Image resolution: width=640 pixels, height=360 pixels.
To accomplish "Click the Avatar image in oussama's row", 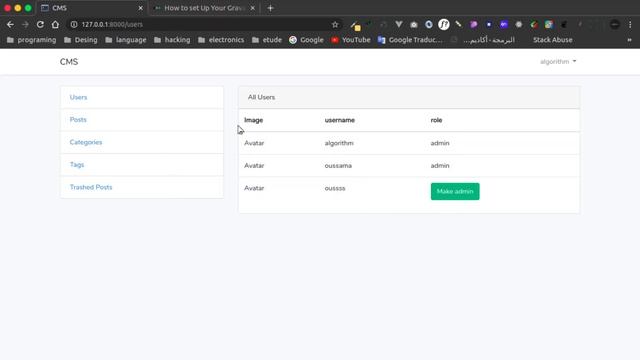I will point(254,166).
